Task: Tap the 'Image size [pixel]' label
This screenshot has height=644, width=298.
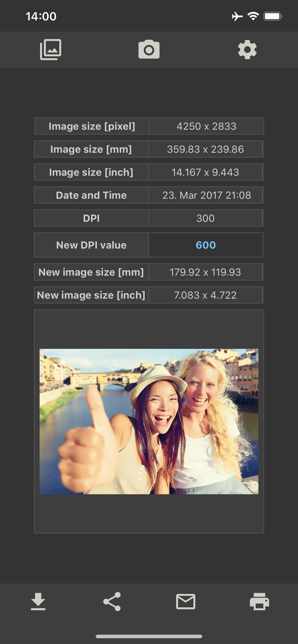Action: [92, 126]
